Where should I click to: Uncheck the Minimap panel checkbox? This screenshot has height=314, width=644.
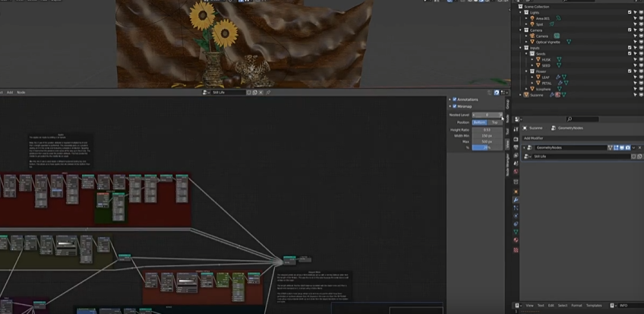[454, 106]
